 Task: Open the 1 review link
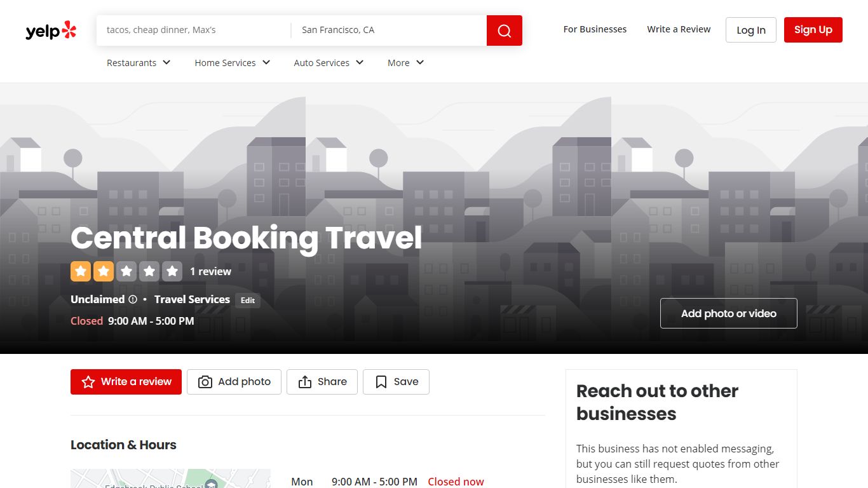pyautogui.click(x=210, y=271)
